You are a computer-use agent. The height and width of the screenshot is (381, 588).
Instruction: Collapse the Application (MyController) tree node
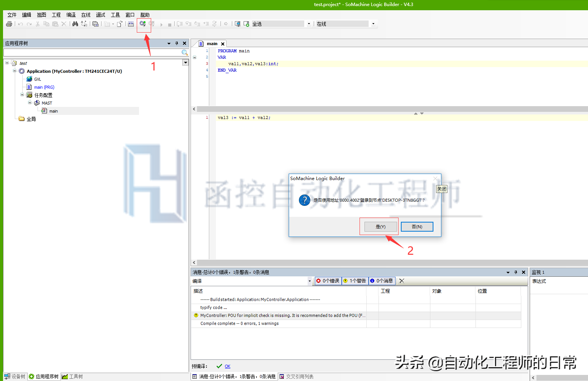pyautogui.click(x=15, y=71)
